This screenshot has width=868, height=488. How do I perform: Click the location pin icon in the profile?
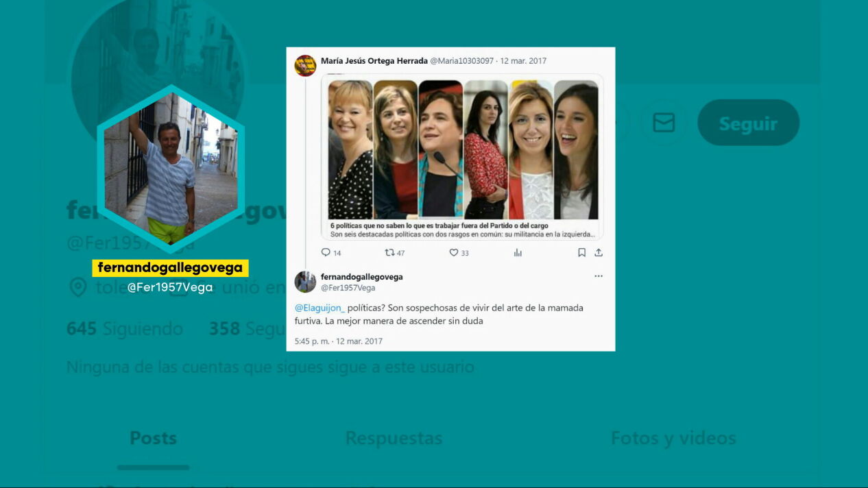click(x=78, y=287)
